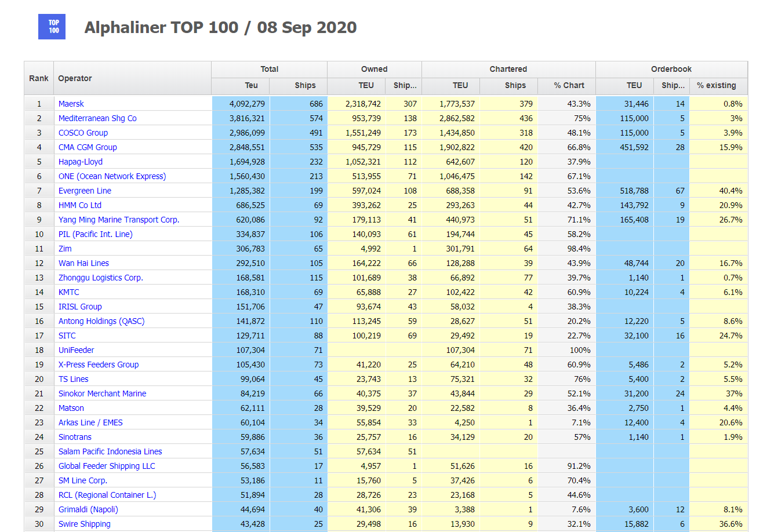778x532 pixels.
Task: Open the IRISL Group link
Action: (x=80, y=307)
